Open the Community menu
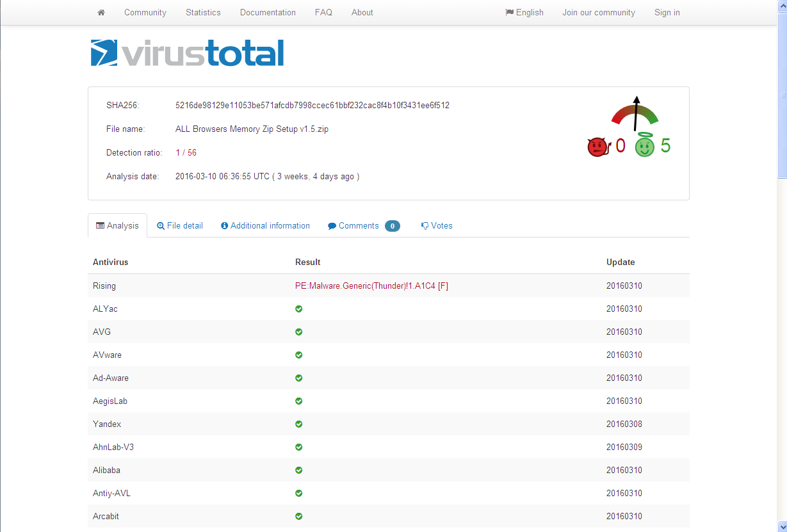The height and width of the screenshot is (532, 787). 145,12
